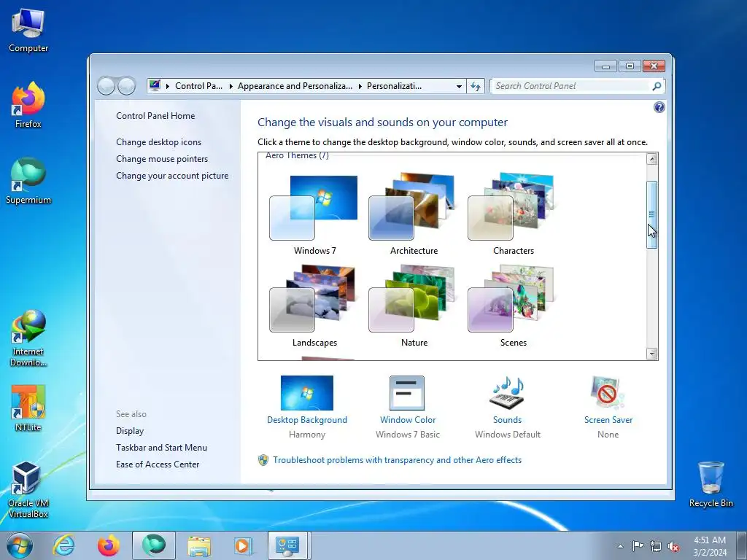Open Change mouse pointers link

pos(162,158)
